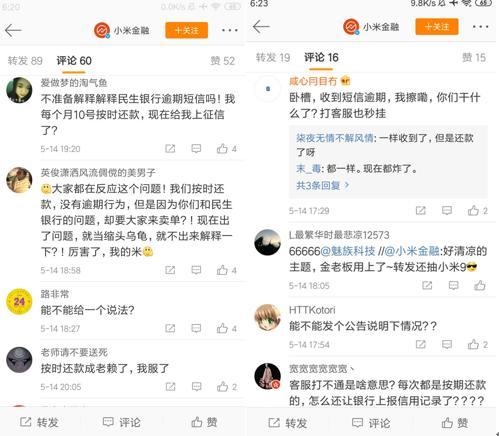This screenshot has height=436, width=499.
Task: Reply icon on 老师请不要送死 comment
Action: pos(196,387)
